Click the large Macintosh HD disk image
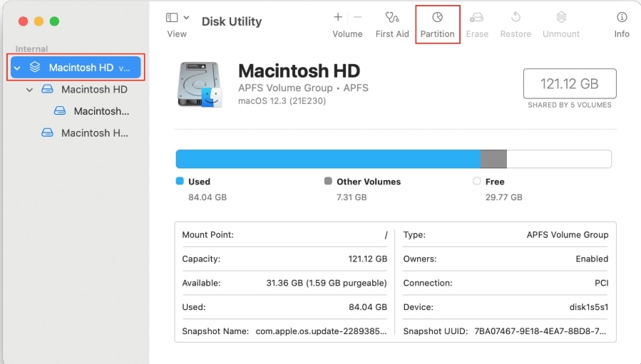Image resolution: width=641 pixels, height=364 pixels. pyautogui.click(x=200, y=85)
